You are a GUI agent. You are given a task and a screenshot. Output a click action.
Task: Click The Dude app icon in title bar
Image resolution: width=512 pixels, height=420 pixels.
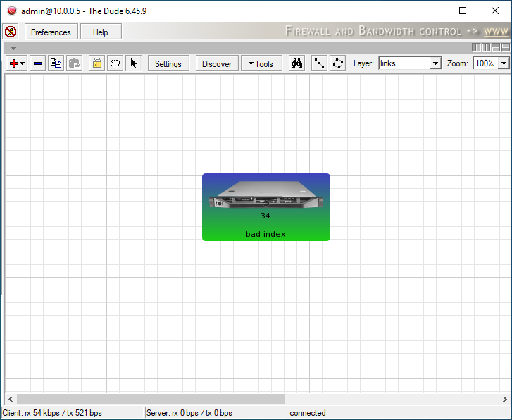(x=12, y=11)
